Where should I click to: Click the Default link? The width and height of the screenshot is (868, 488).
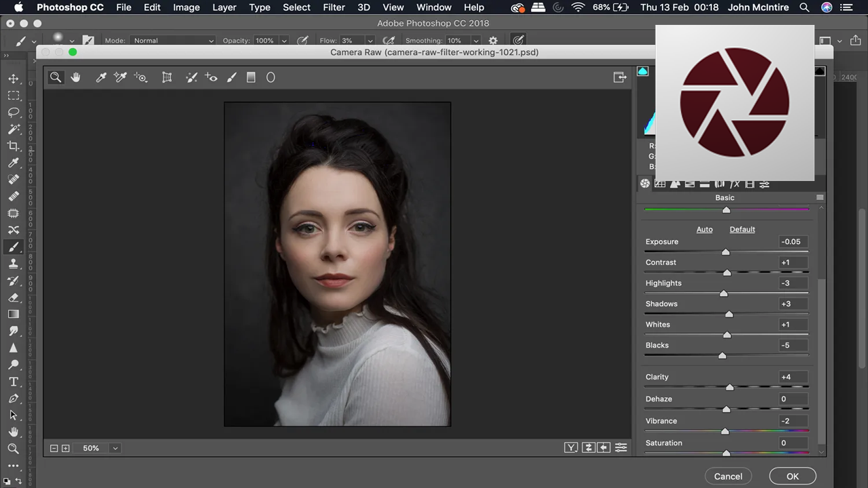tap(742, 229)
